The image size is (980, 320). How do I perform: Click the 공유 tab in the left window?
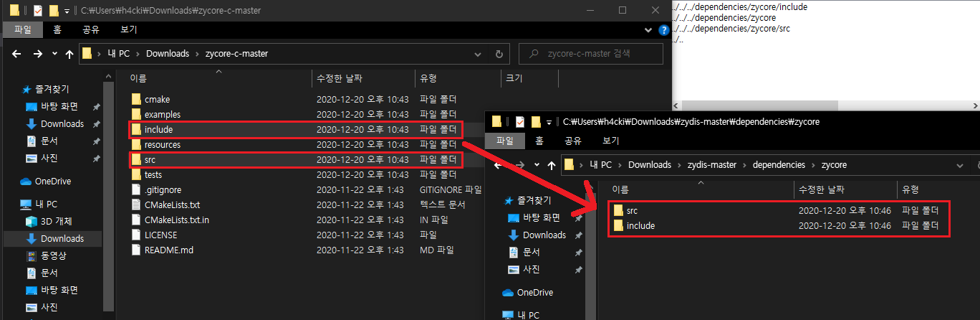coord(91,30)
